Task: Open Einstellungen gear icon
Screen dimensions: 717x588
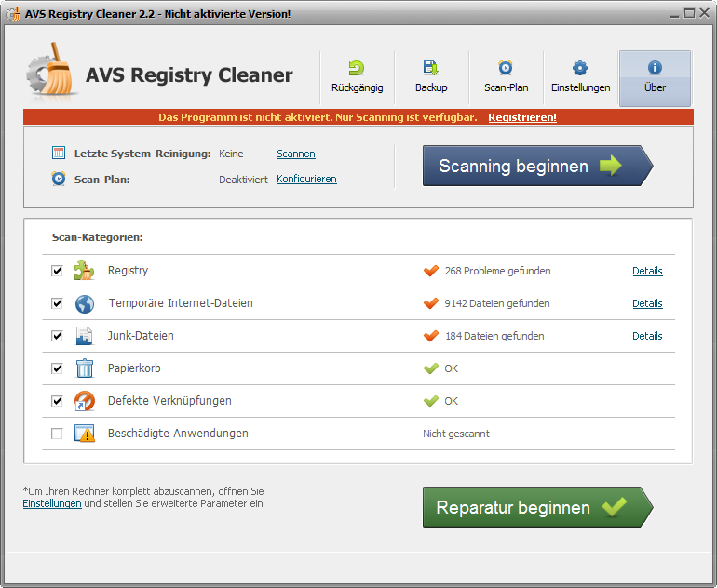Action: (x=580, y=68)
